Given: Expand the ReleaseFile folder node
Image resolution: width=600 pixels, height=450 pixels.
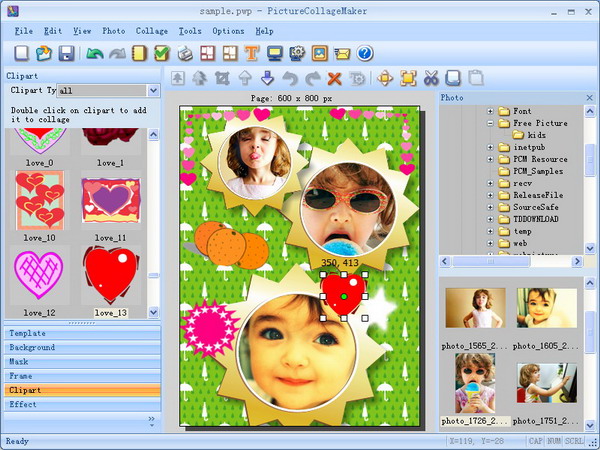Looking at the screenshot, I should pos(490,195).
